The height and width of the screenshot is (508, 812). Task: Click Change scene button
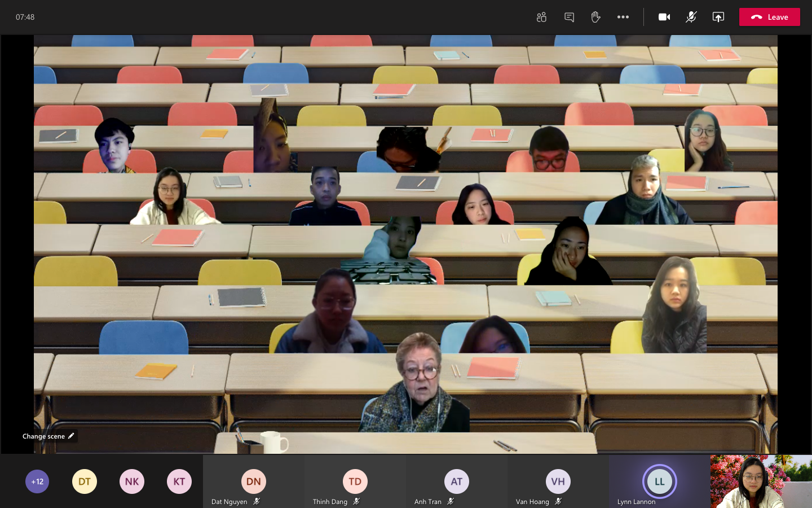[48, 436]
